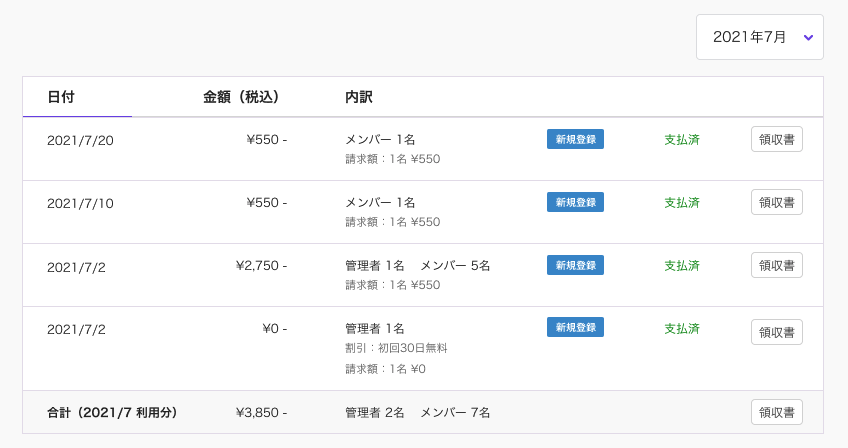
Task: Open 領収書 for the ¥2,750 payment
Action: click(777, 265)
